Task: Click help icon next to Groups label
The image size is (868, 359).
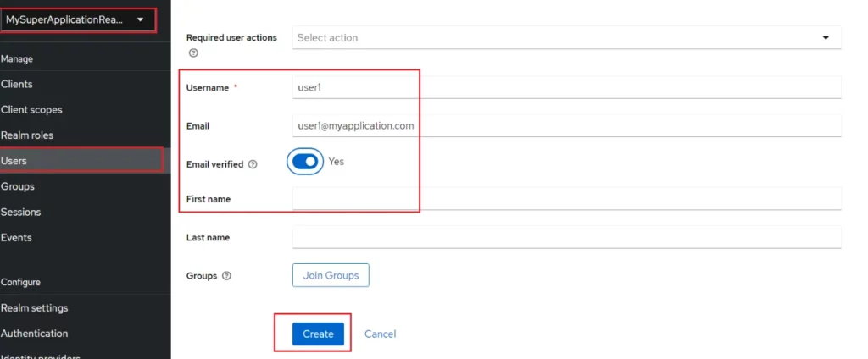Action: point(226,275)
